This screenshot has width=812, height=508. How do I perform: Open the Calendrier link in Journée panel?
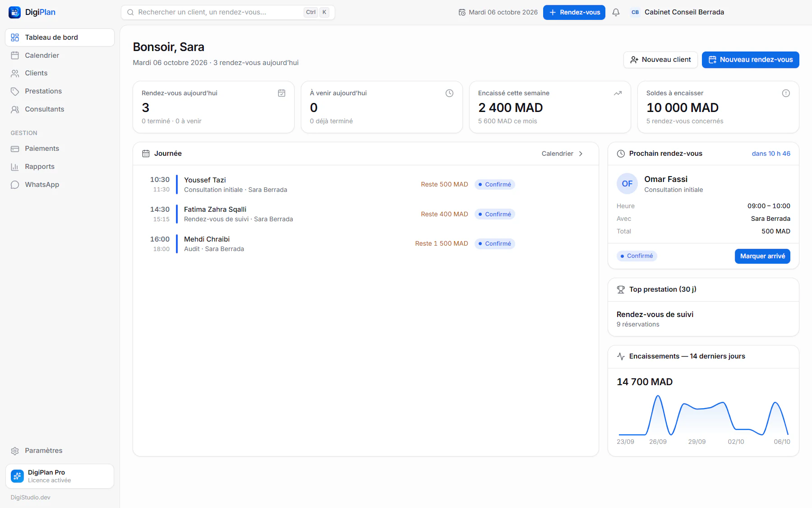[562, 154]
